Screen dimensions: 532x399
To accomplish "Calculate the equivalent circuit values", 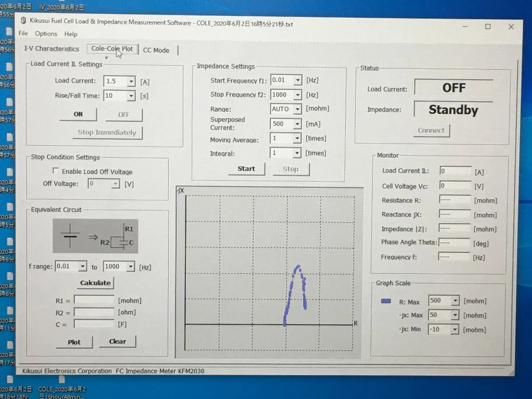I will point(95,282).
